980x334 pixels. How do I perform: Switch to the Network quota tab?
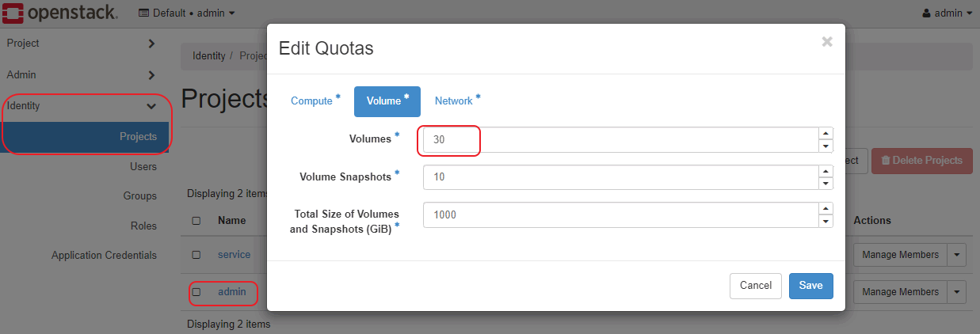(x=453, y=101)
